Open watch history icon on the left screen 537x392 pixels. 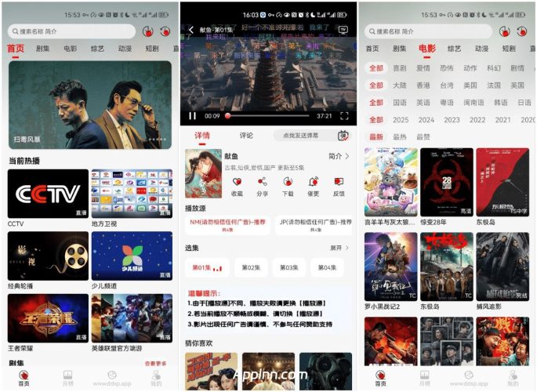pos(165,31)
